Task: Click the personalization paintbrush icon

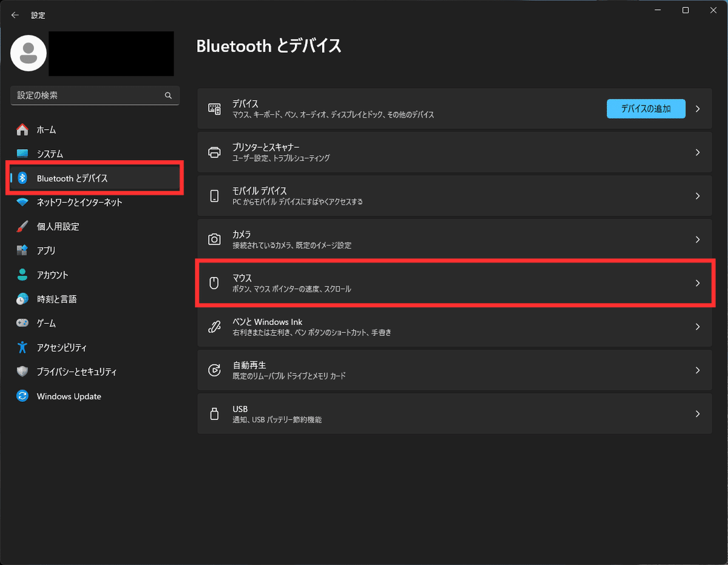Action: [22, 227]
